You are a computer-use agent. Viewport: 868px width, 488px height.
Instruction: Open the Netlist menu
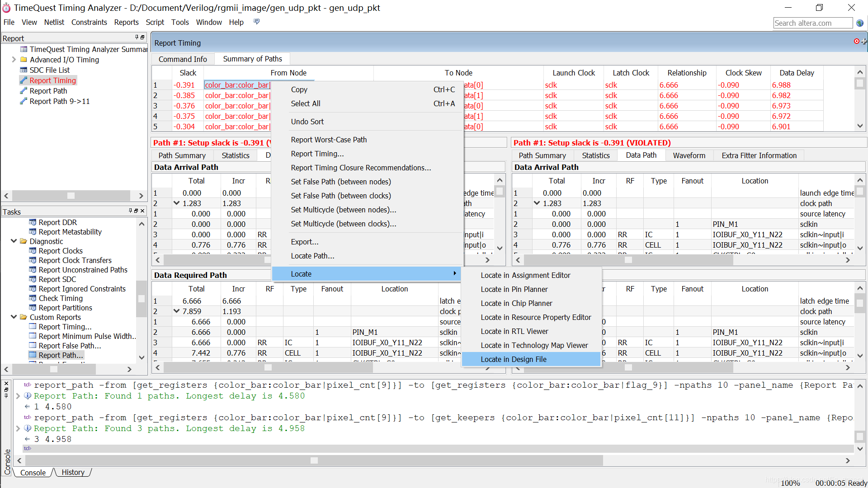tap(54, 22)
